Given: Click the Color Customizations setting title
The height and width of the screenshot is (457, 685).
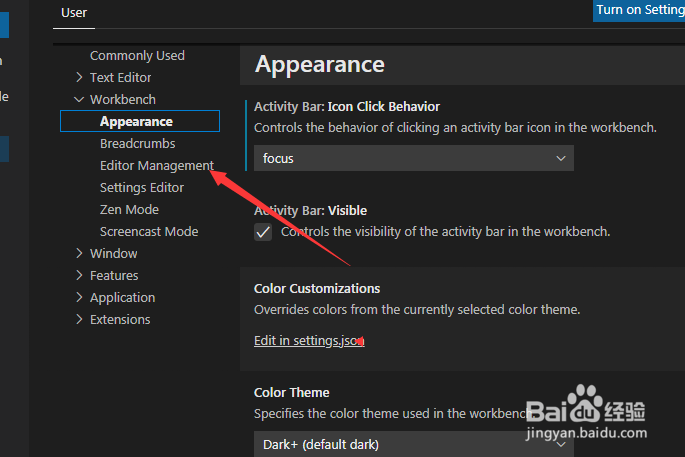Looking at the screenshot, I should [x=317, y=288].
